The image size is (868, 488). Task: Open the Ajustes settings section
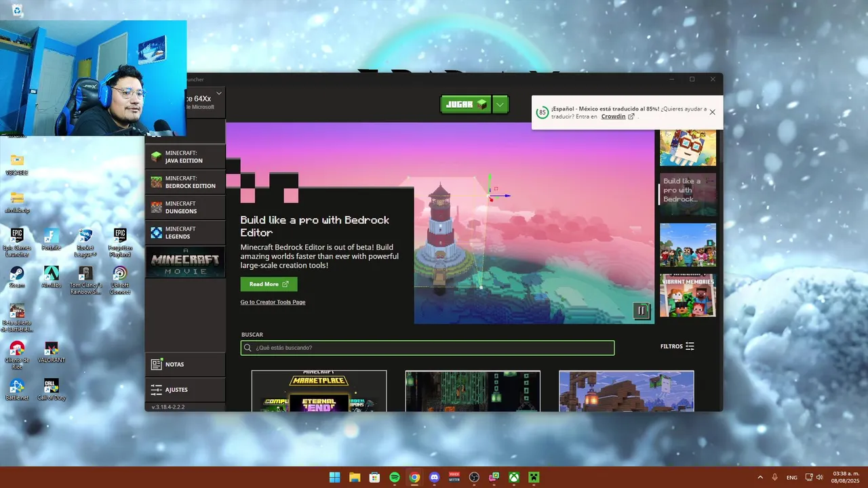click(x=185, y=390)
